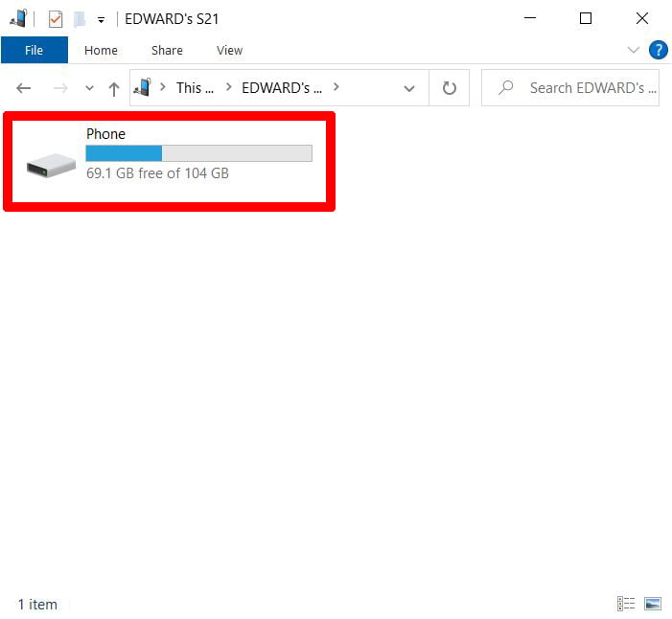Viewport: 672px width, 619px height.
Task: Click the device icon in title bar
Action: click(x=18, y=18)
